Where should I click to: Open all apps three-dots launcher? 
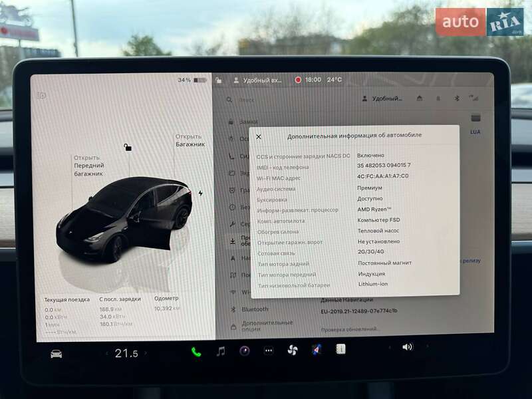pyautogui.click(x=269, y=350)
